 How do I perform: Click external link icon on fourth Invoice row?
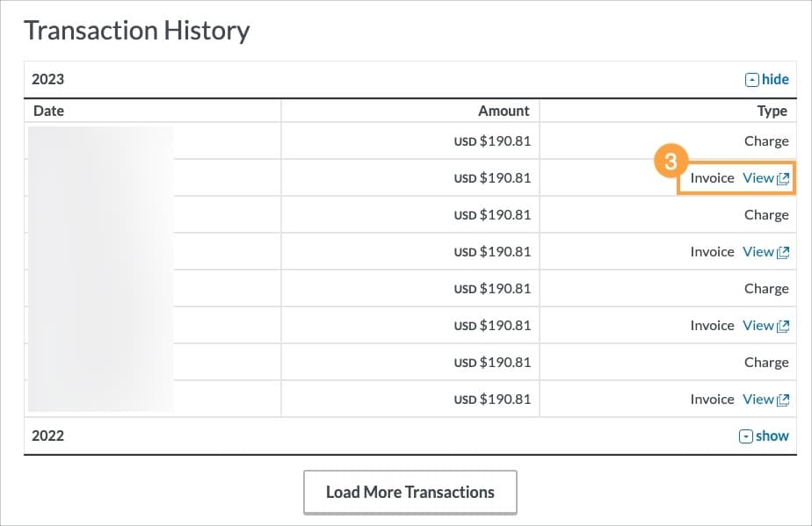pos(785,399)
